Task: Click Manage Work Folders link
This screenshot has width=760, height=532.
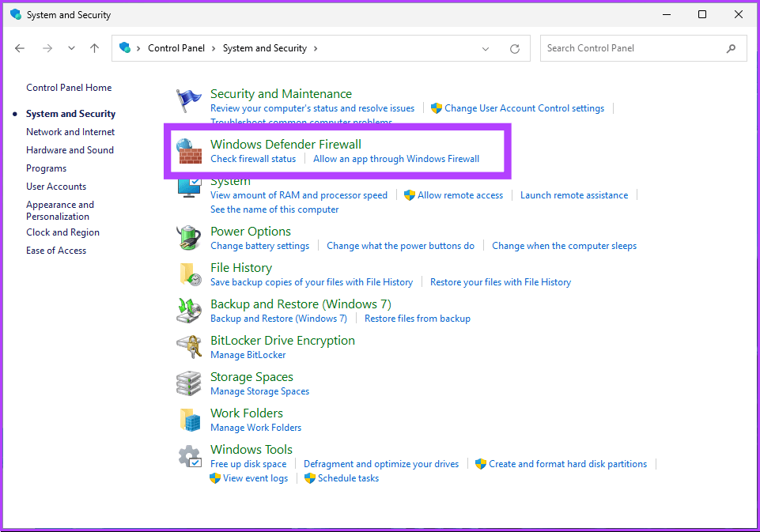Action: (256, 428)
